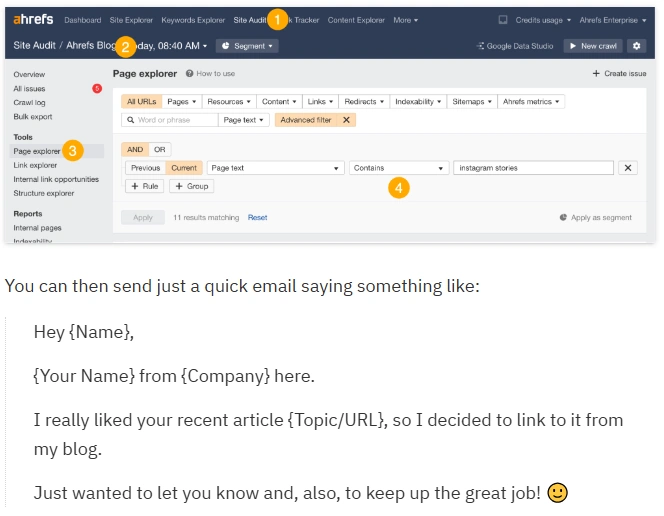Open Internal pages report in sidebar
This screenshot has width=664, height=516.
click(37, 228)
